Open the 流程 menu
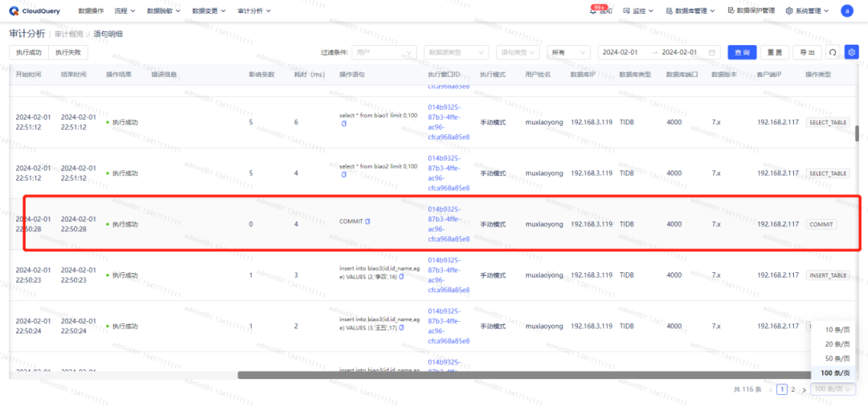 [124, 10]
